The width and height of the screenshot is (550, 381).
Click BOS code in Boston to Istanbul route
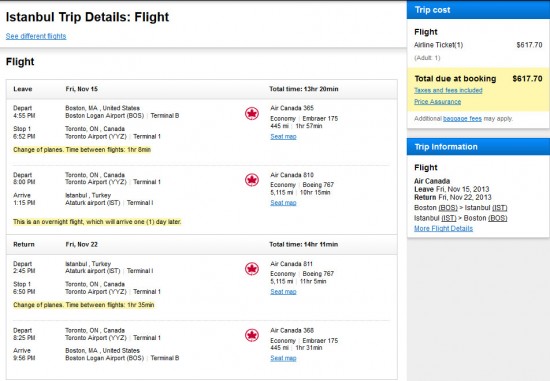pyautogui.click(x=448, y=208)
